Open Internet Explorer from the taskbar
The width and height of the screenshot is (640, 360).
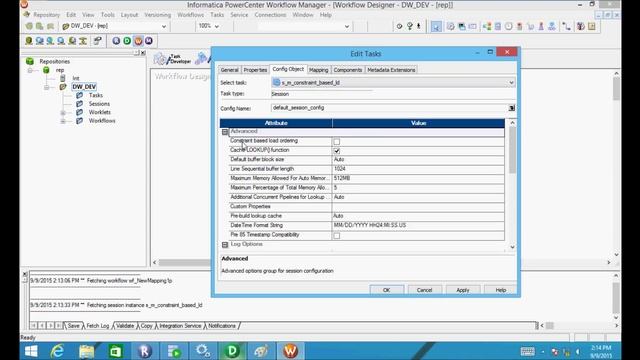click(57, 351)
